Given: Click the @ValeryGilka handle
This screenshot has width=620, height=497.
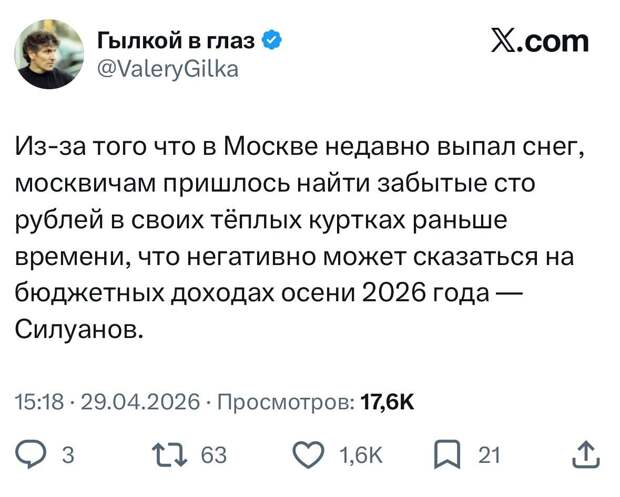Looking at the screenshot, I should (167, 69).
